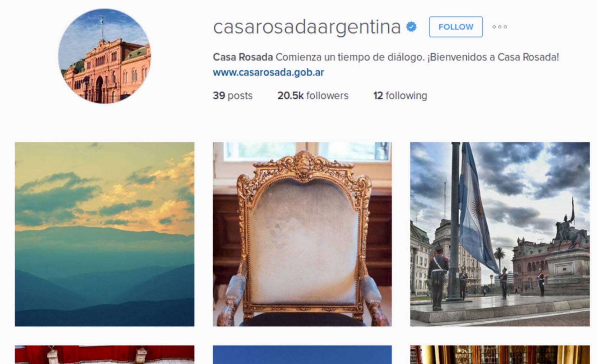Click the 39 posts count
This screenshot has width=597, height=364.
(233, 96)
